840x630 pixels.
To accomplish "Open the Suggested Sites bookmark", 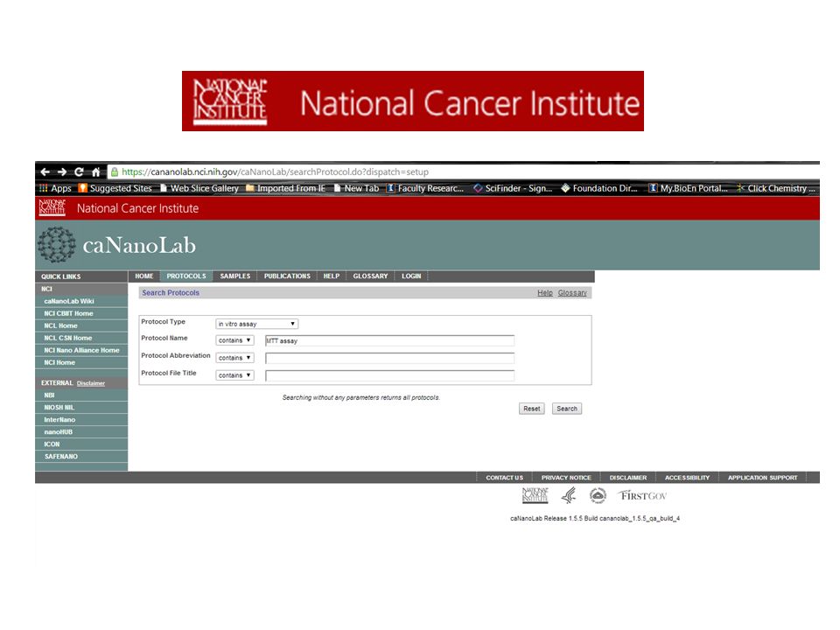I will point(115,189).
